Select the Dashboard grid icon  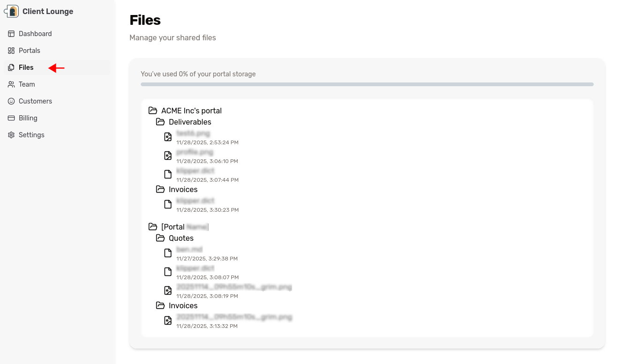[x=11, y=33]
